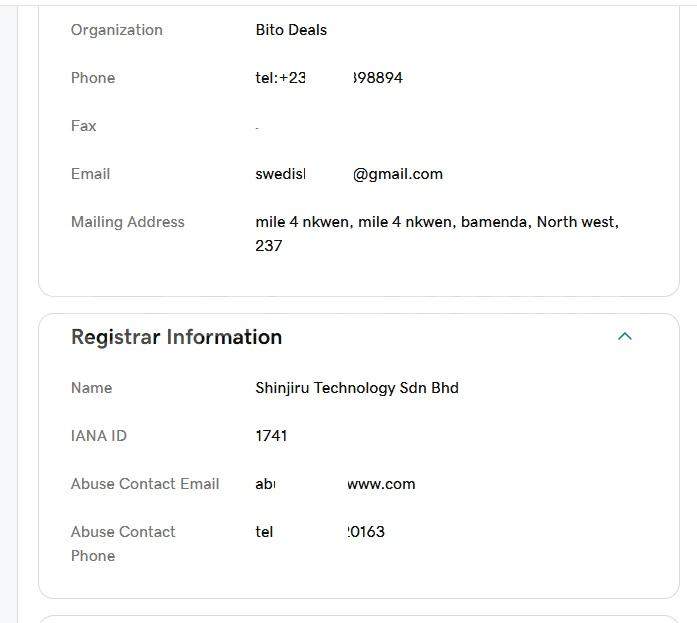697x623 pixels.
Task: Click the registrant phone number value
Action: (329, 78)
